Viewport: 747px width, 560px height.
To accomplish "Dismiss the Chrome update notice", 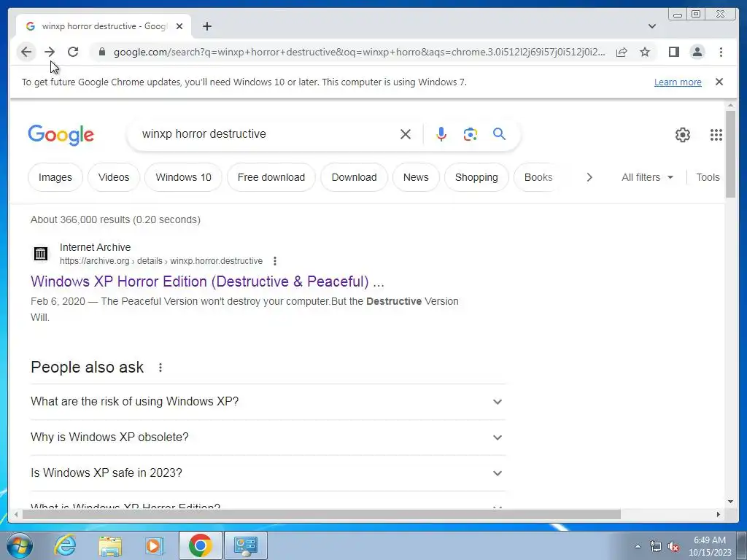I will pyautogui.click(x=719, y=82).
